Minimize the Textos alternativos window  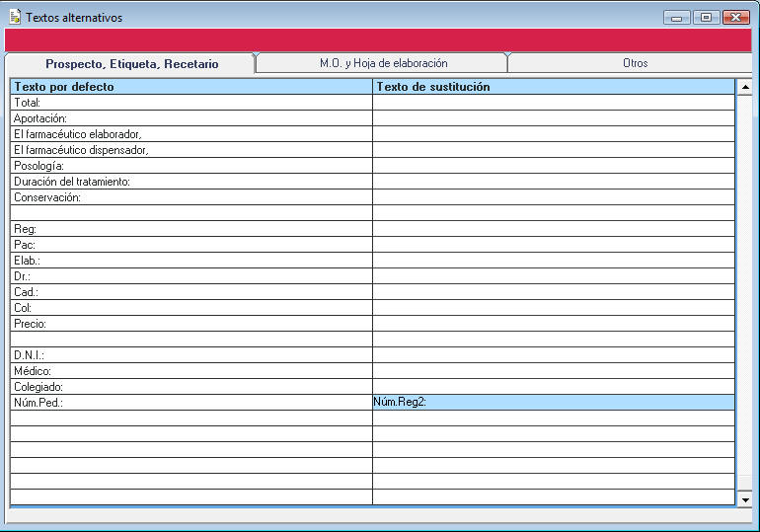677,18
